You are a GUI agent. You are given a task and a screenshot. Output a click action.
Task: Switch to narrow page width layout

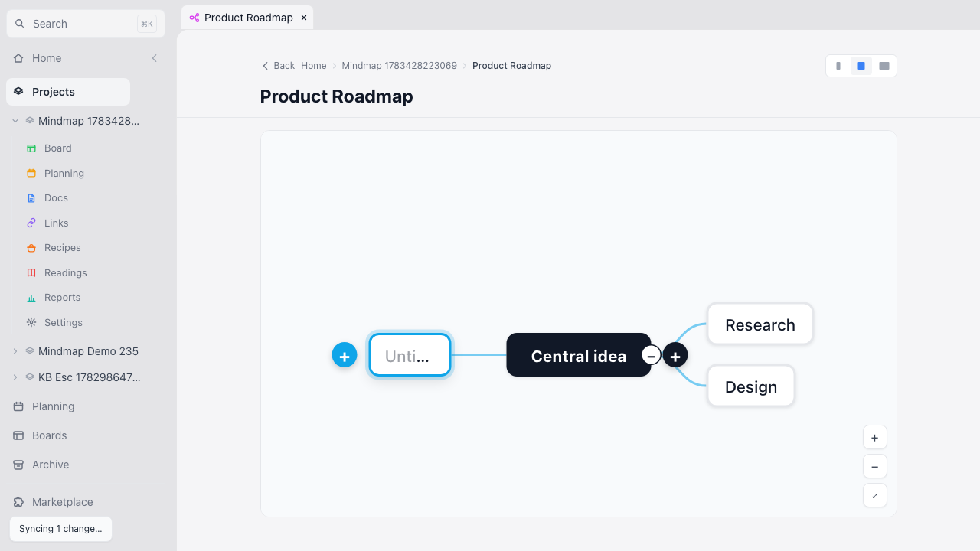tap(838, 66)
